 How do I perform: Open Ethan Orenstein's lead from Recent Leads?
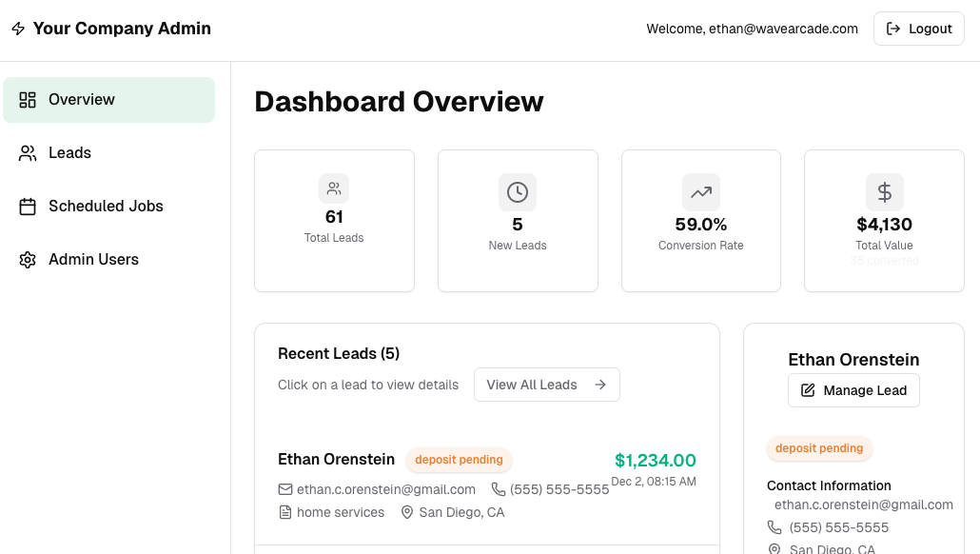point(336,459)
